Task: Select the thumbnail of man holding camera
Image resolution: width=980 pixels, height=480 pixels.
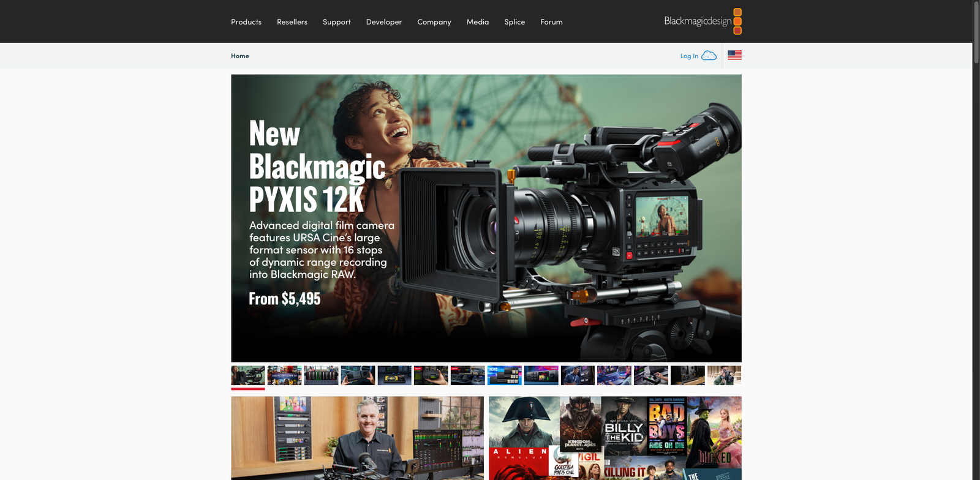Action: point(725,375)
